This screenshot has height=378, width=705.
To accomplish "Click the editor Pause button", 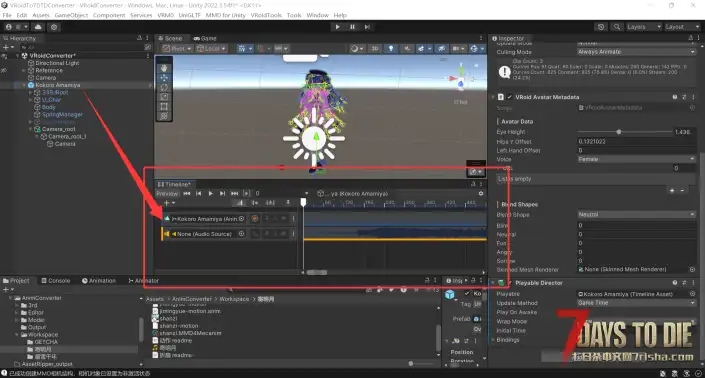I will [x=352, y=27].
